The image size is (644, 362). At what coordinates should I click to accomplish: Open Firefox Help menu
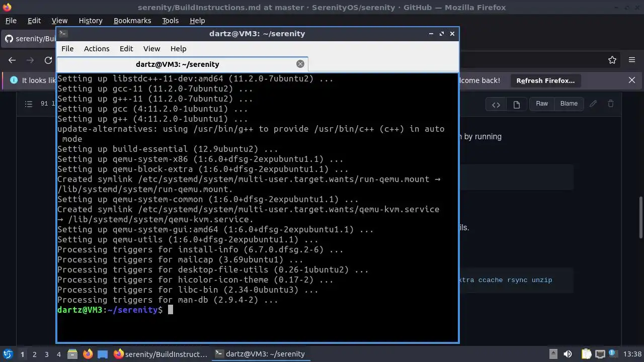point(197,21)
